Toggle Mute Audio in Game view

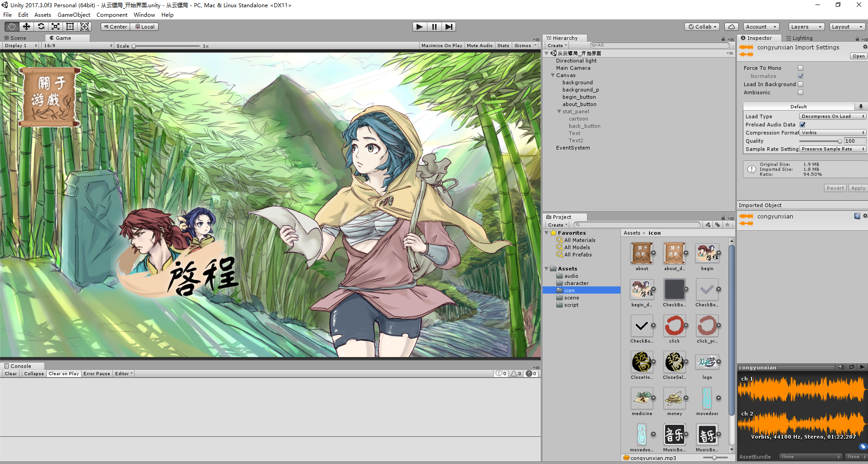pos(480,45)
